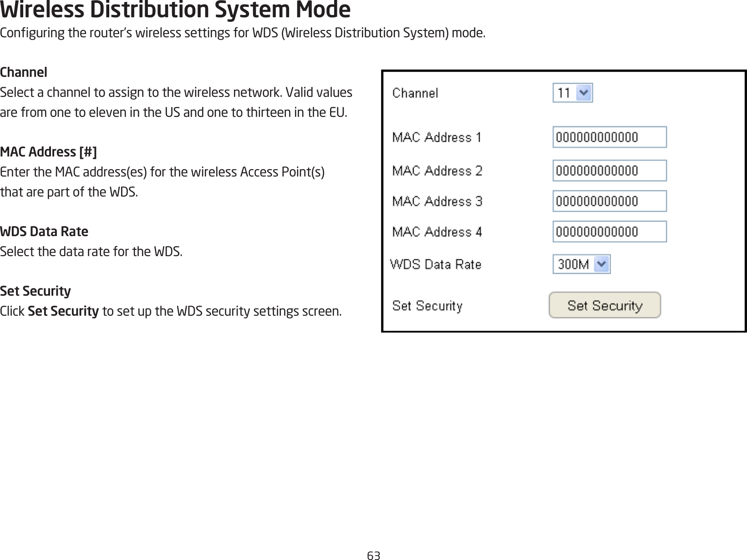
Task: Click the Set Security button
Action: point(605,305)
